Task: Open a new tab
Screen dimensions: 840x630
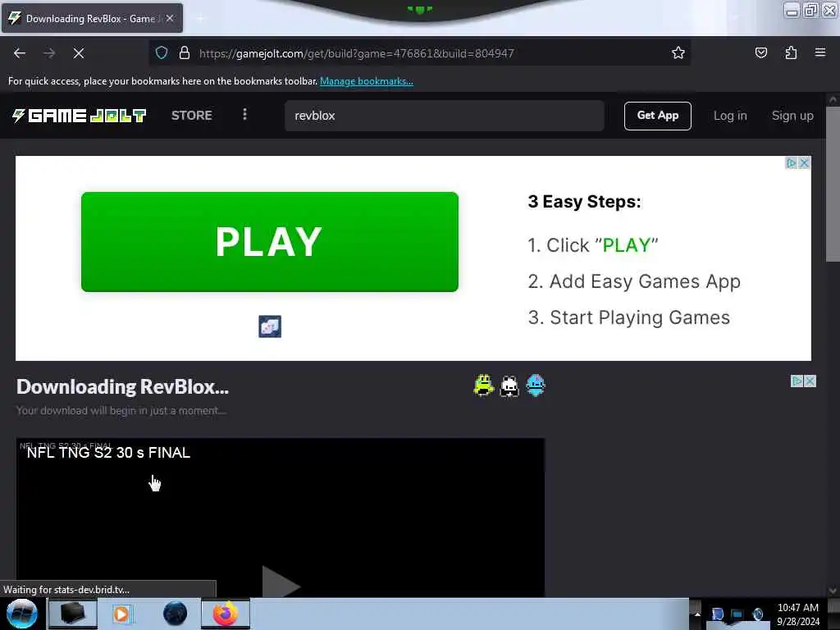Action: (200, 19)
